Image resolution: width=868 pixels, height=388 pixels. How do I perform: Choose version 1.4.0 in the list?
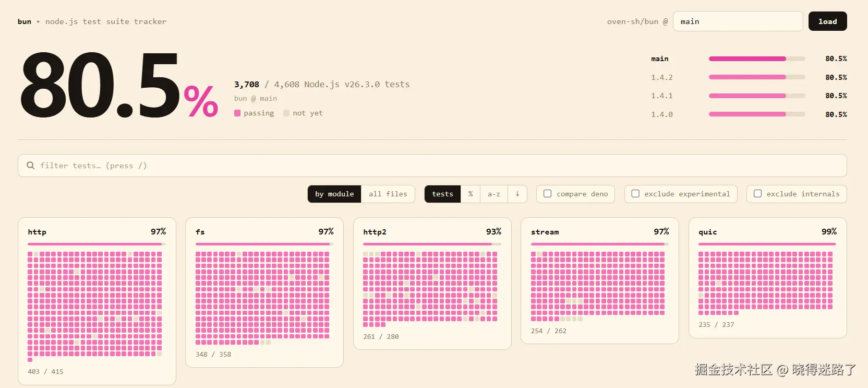[x=662, y=114]
